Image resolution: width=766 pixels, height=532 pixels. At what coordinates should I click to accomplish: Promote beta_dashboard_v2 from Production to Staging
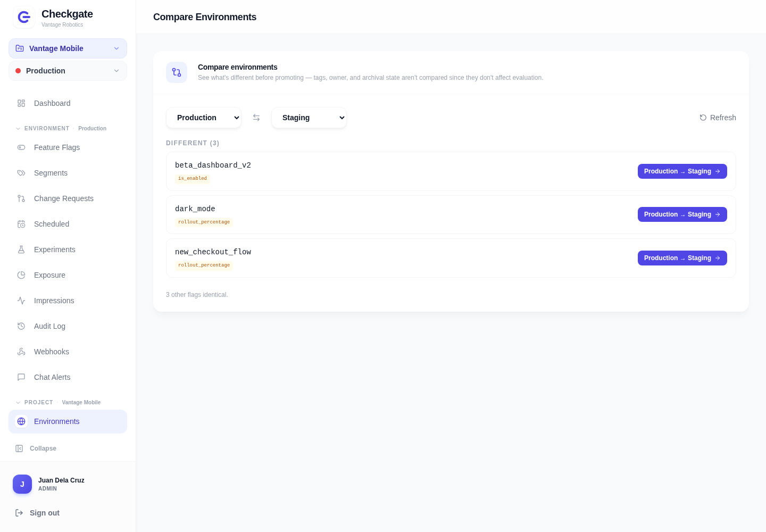pyautogui.click(x=682, y=171)
